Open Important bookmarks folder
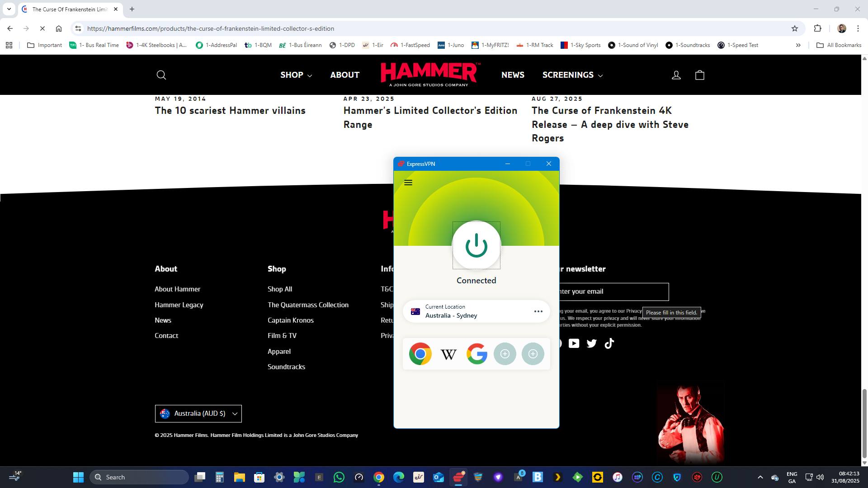Viewport: 868px width, 488px height. tap(45, 45)
